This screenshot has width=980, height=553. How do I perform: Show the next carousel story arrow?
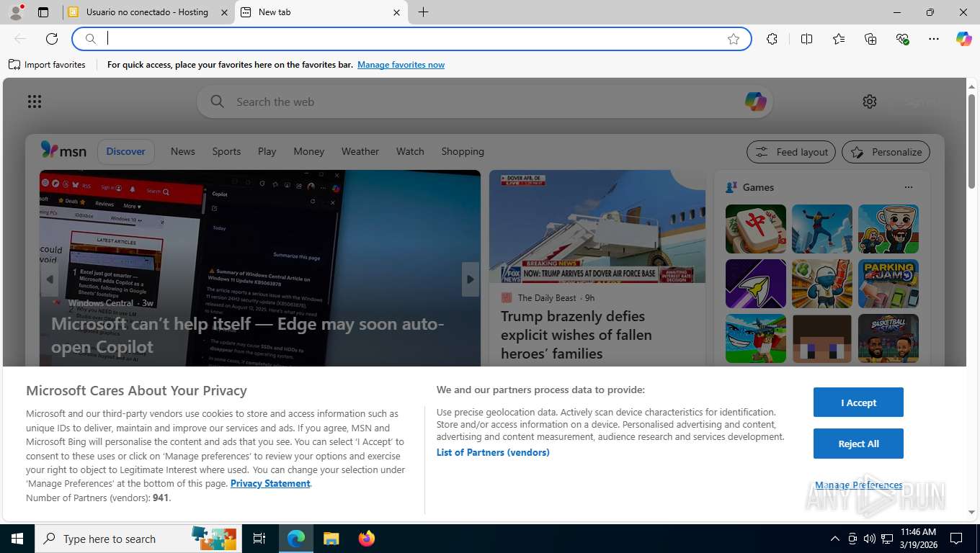[471, 279]
